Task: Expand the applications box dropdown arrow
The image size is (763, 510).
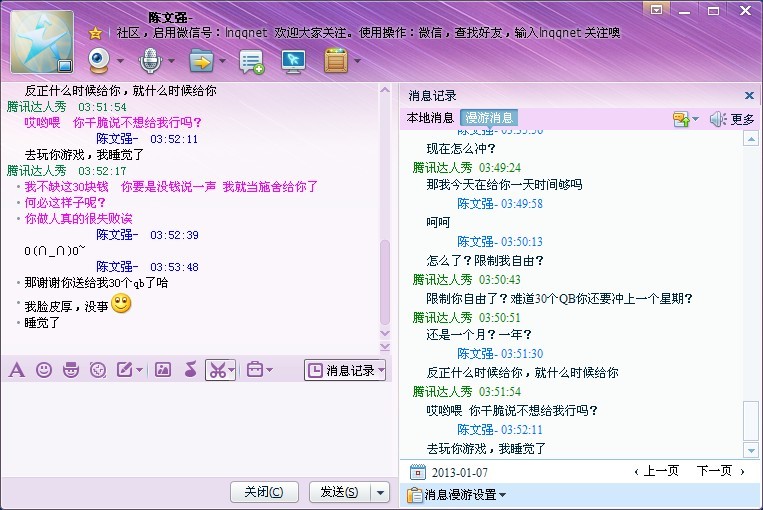Action: (x=358, y=61)
